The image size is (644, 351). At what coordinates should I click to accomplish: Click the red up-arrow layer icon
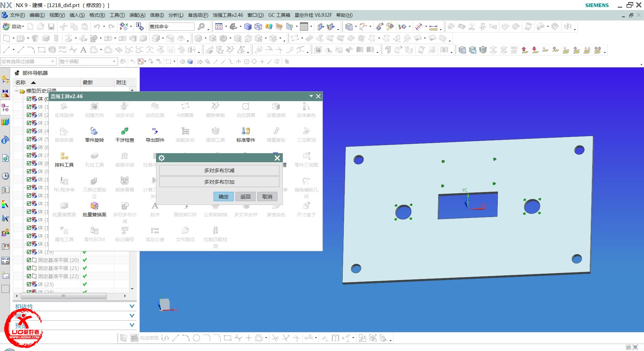pyautogui.click(x=525, y=50)
